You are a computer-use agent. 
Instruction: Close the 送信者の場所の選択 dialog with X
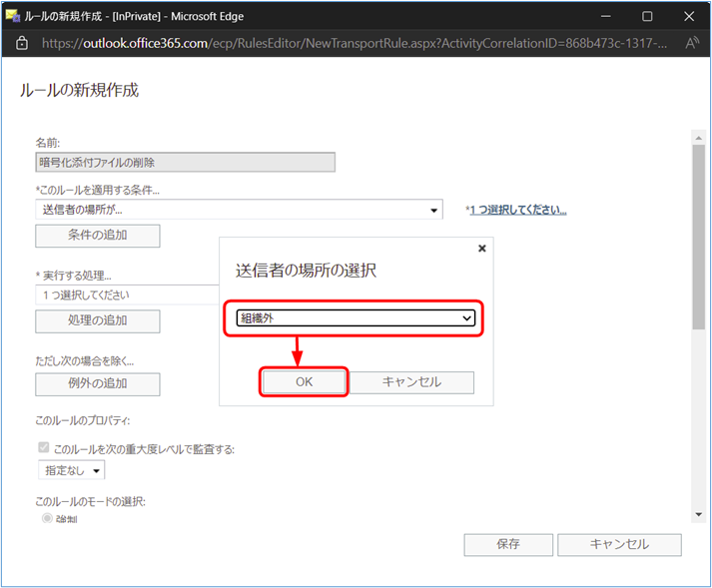pyautogui.click(x=482, y=249)
